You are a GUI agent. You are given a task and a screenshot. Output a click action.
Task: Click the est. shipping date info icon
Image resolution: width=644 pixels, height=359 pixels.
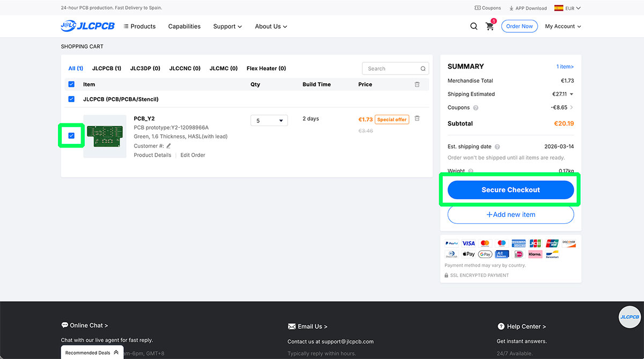[x=497, y=147]
